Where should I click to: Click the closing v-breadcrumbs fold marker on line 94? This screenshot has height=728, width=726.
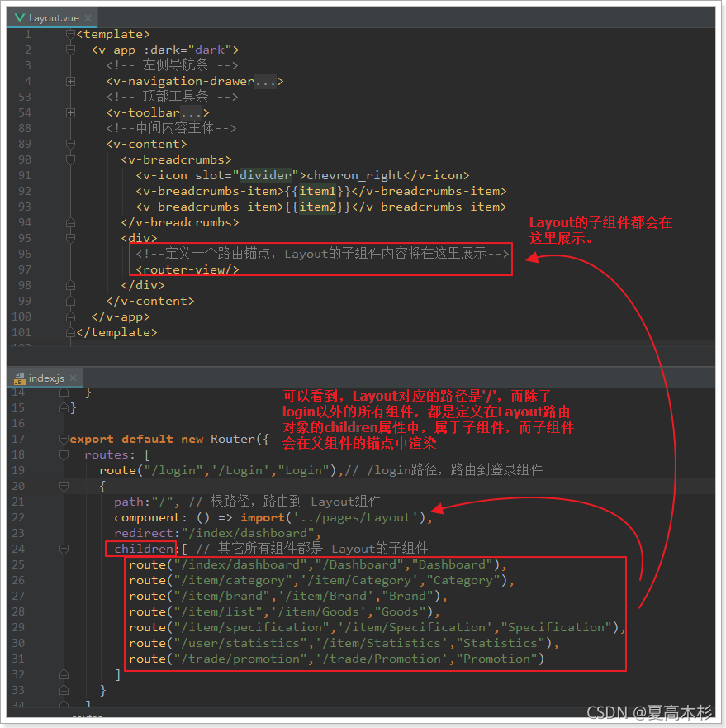pyautogui.click(x=70, y=222)
